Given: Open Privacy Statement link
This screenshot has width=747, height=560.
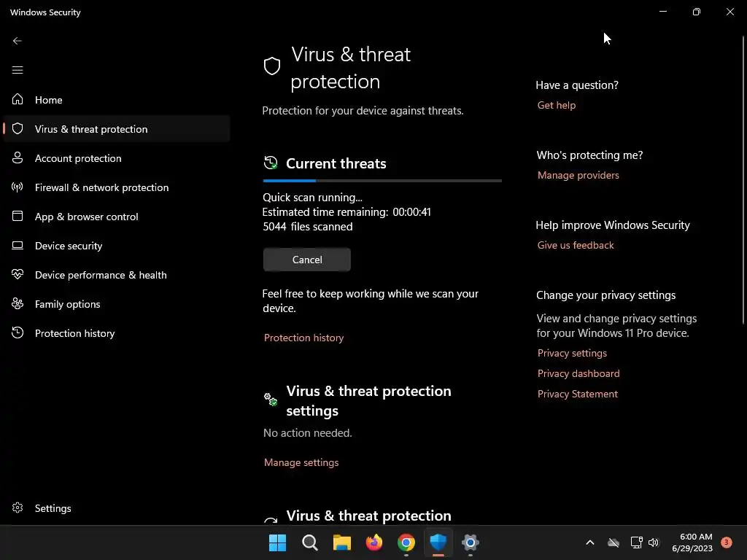Looking at the screenshot, I should tap(578, 394).
